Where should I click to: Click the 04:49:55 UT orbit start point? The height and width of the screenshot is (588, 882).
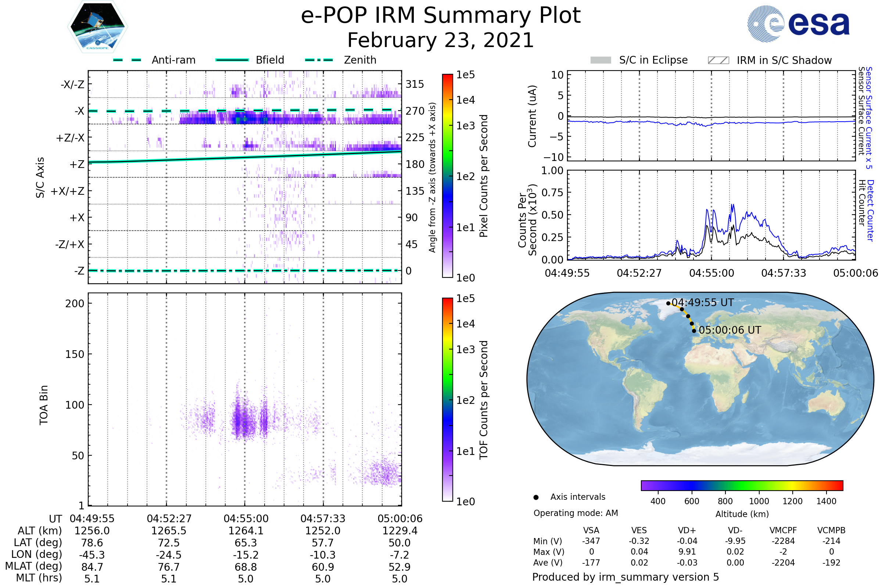point(668,304)
